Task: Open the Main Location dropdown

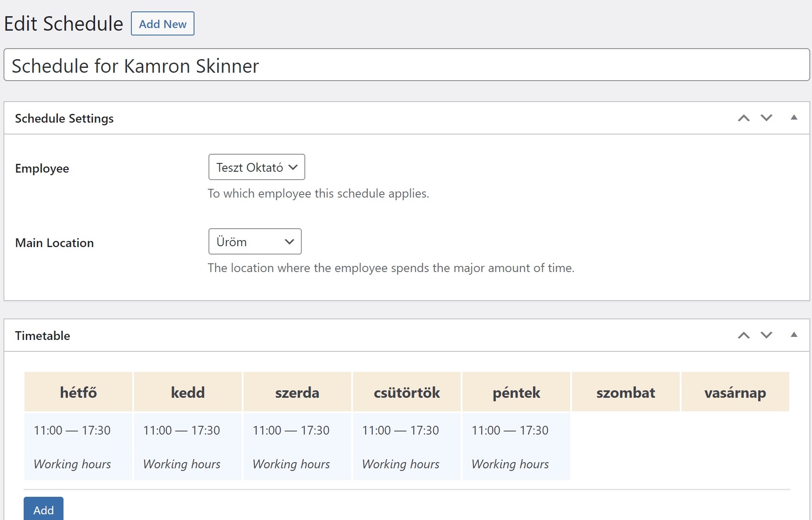Action: [x=255, y=241]
